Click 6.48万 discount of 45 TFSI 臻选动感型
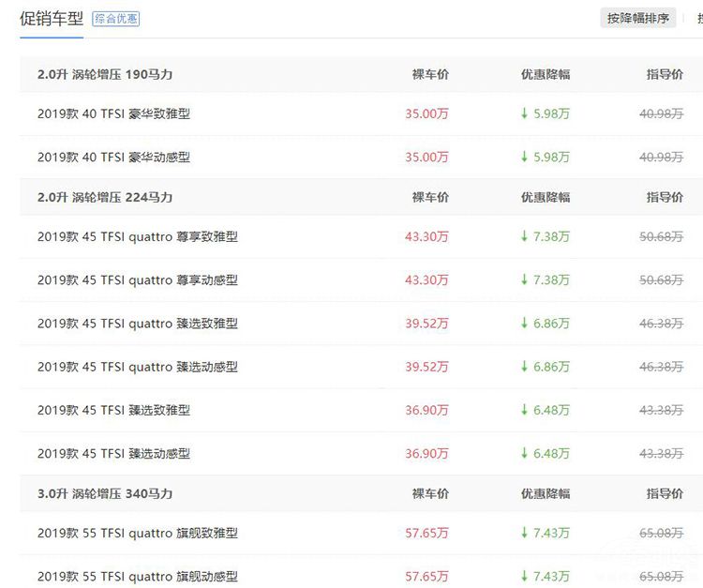Screen dimensions: 703x588 pos(546,454)
